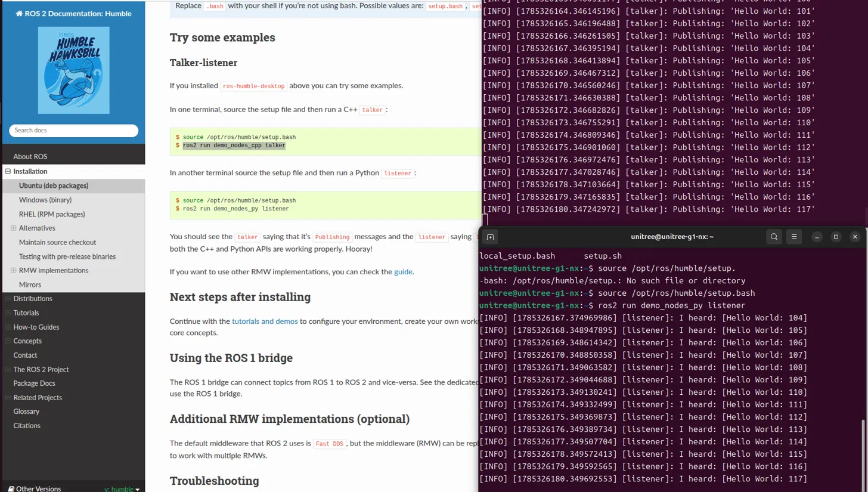Click the terminal title 'unitree@unitree-g1-nx: ~'

pos(672,237)
